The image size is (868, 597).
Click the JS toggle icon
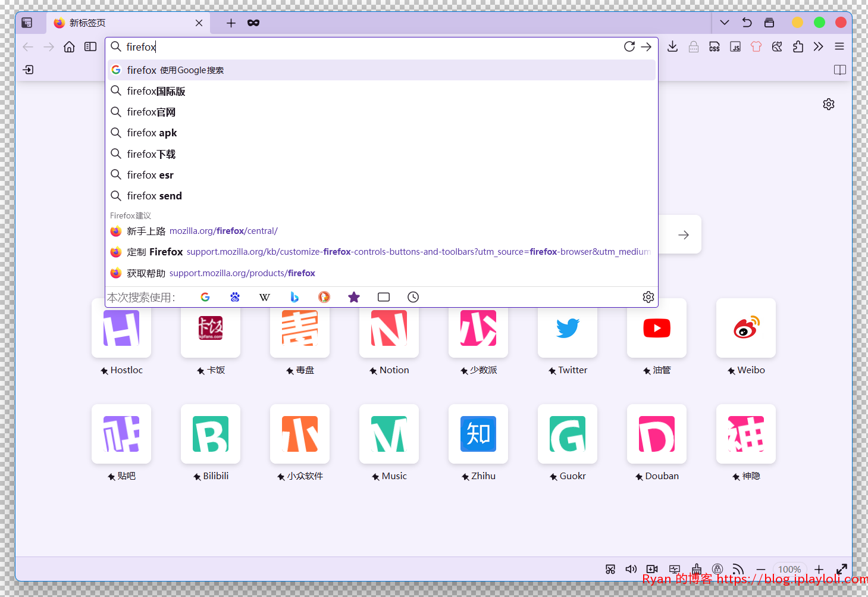[735, 47]
